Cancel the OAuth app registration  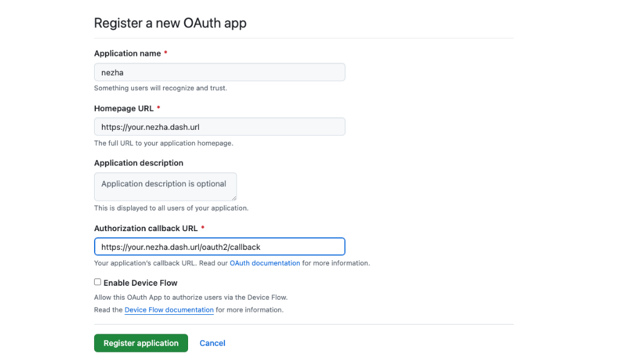(212, 343)
